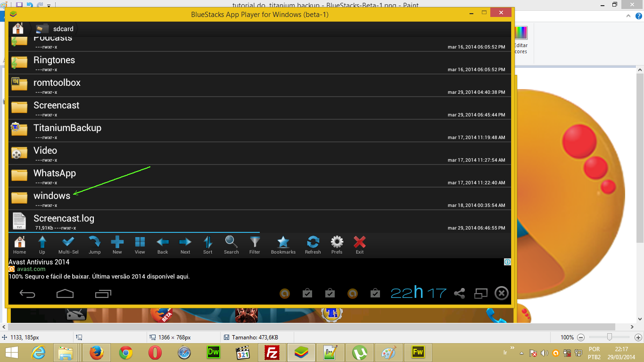Tap the red Exit X icon
This screenshot has width=644, height=362.
tap(360, 245)
